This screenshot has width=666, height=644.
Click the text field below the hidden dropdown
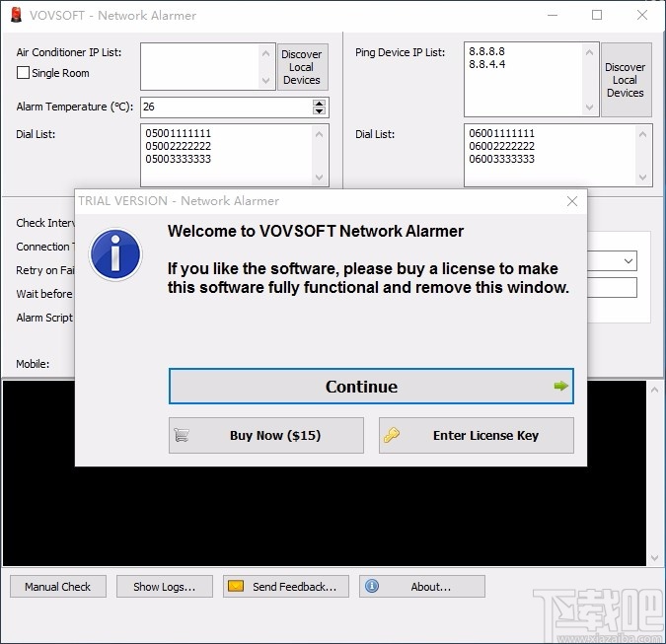(x=612, y=287)
